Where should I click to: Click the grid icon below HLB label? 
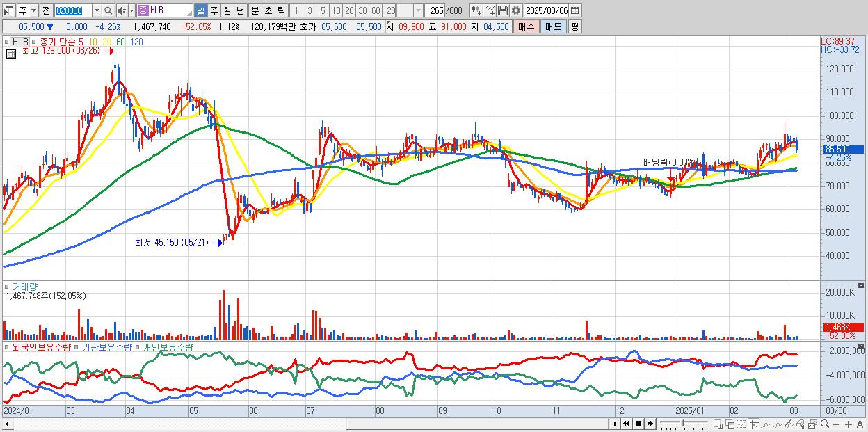pos(10,53)
